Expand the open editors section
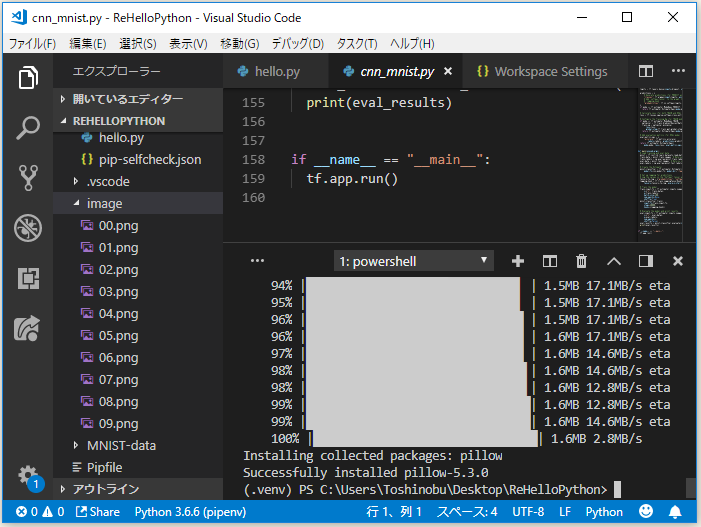The height and width of the screenshot is (527, 701). 138,99
